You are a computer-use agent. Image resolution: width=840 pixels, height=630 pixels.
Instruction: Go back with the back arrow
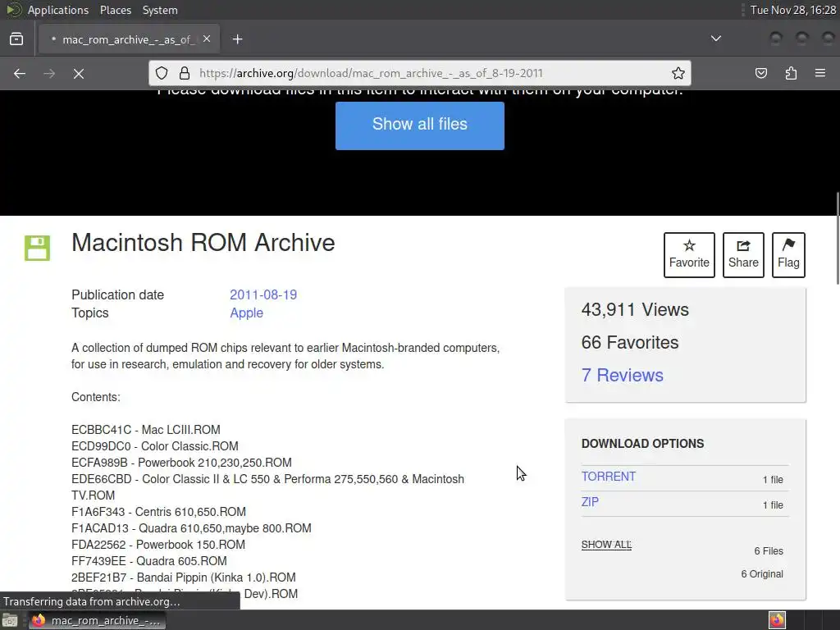pos(20,73)
